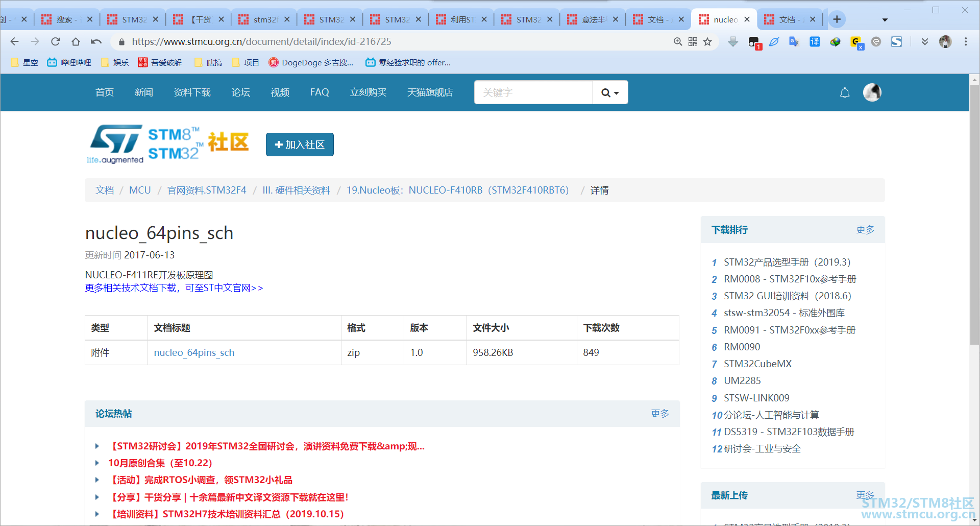Open the extension with red badge 1
The image size is (980, 526).
tap(754, 42)
